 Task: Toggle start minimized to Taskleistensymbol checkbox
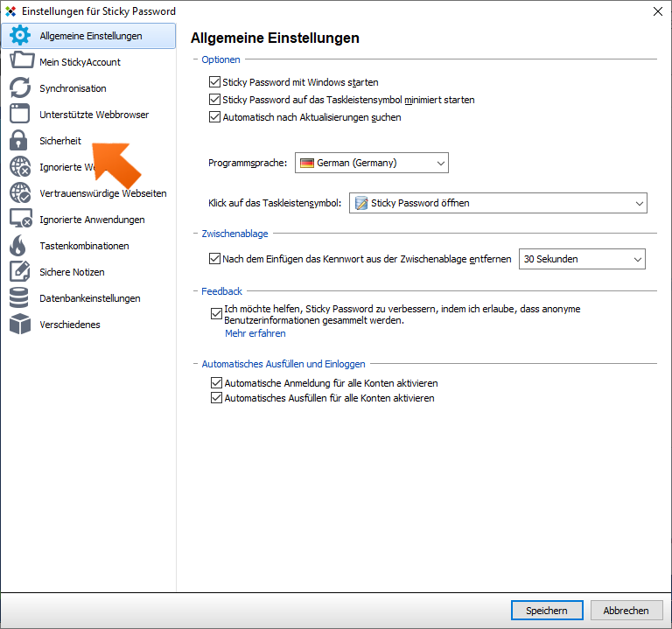[x=214, y=100]
